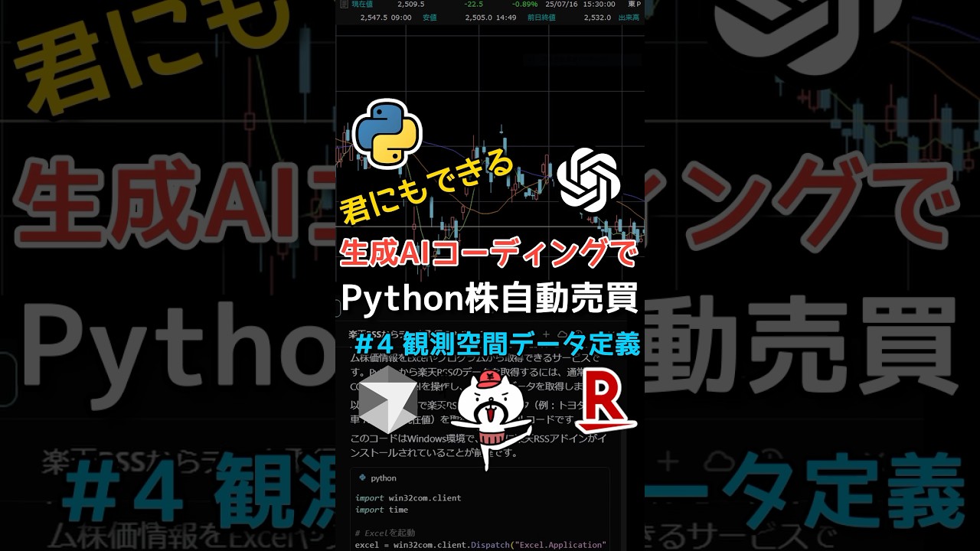The image size is (980, 551).
Task: Click the blue and yellow Python logo
Action: coord(387,132)
